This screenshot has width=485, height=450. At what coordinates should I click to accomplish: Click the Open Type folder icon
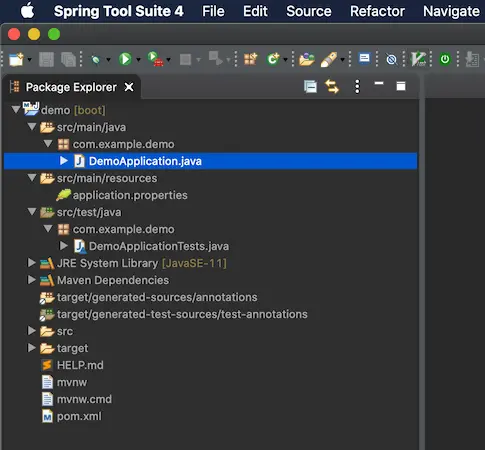point(307,59)
